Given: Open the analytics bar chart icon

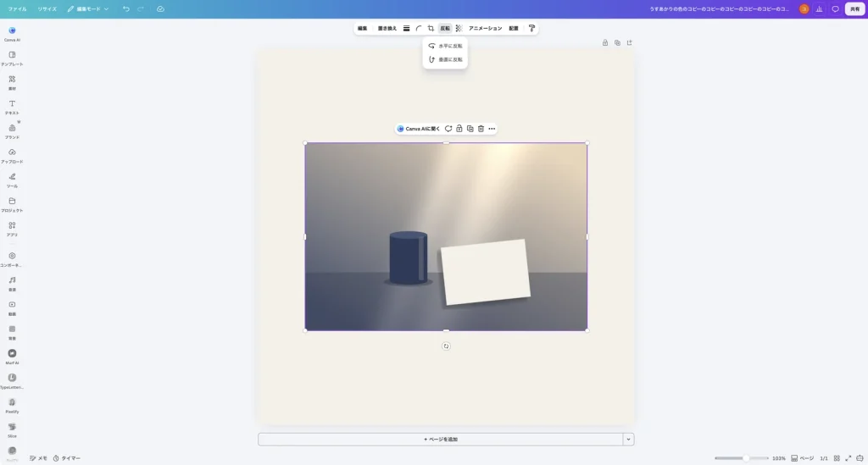Looking at the screenshot, I should [820, 8].
